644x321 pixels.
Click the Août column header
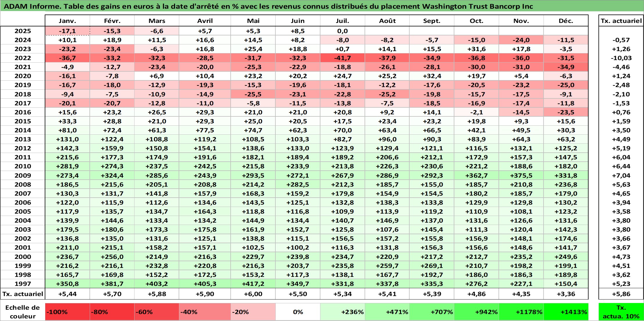[387, 21]
